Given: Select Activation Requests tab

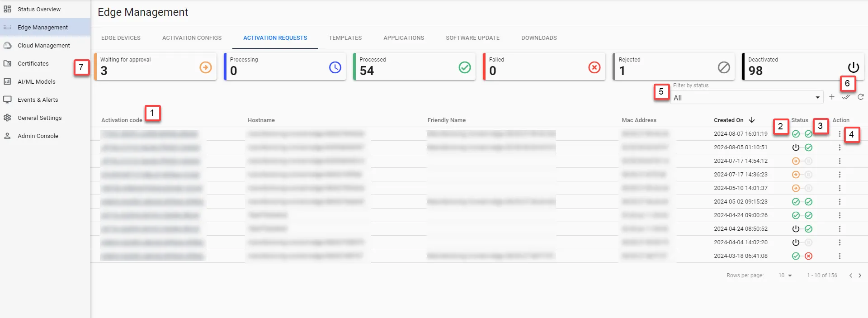Looking at the screenshot, I should (275, 38).
